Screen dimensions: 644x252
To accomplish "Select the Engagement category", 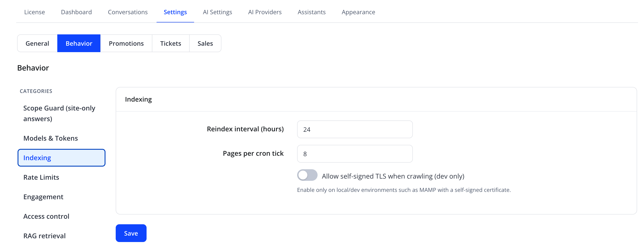I will click(61, 197).
